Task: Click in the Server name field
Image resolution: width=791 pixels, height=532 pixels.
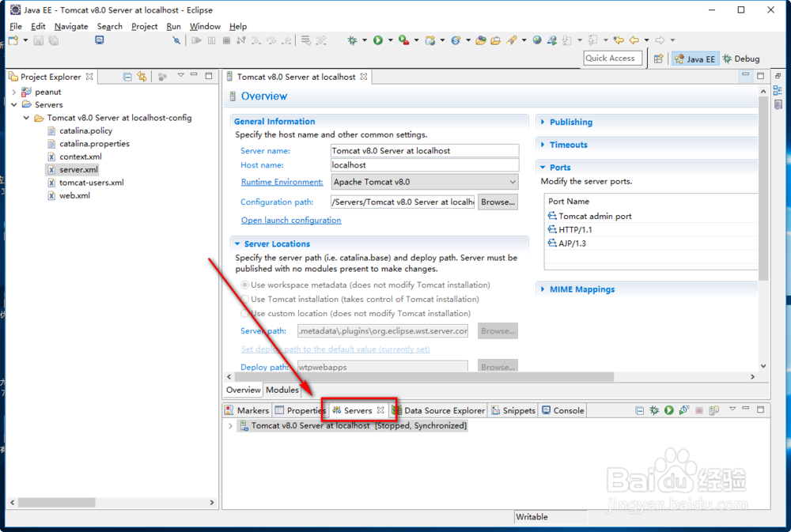Action: 425,151
